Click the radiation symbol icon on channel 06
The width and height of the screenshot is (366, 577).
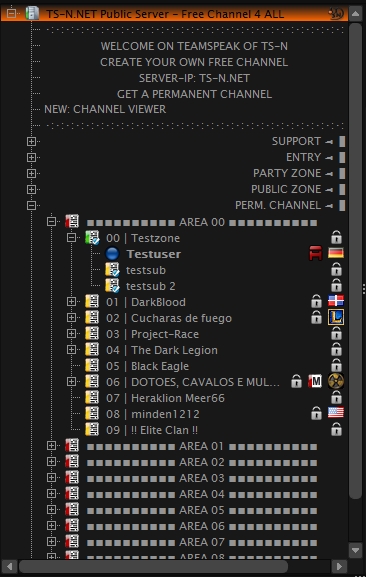click(x=336, y=381)
